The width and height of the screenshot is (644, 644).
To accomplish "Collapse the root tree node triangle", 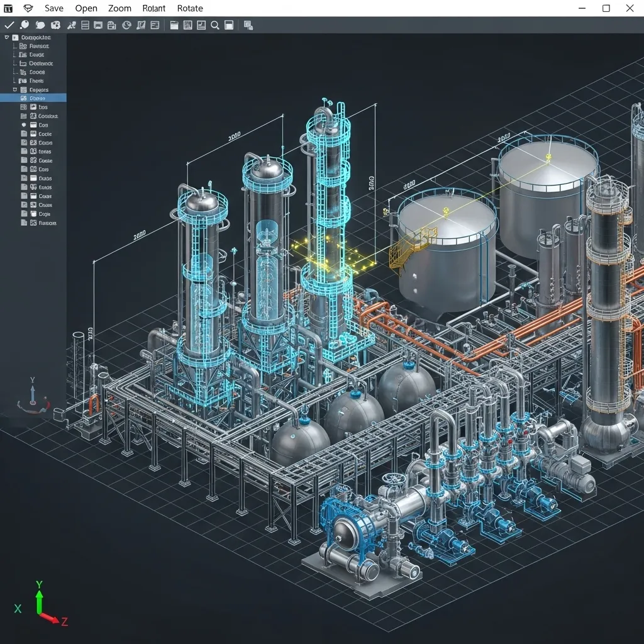I will 6,37.
